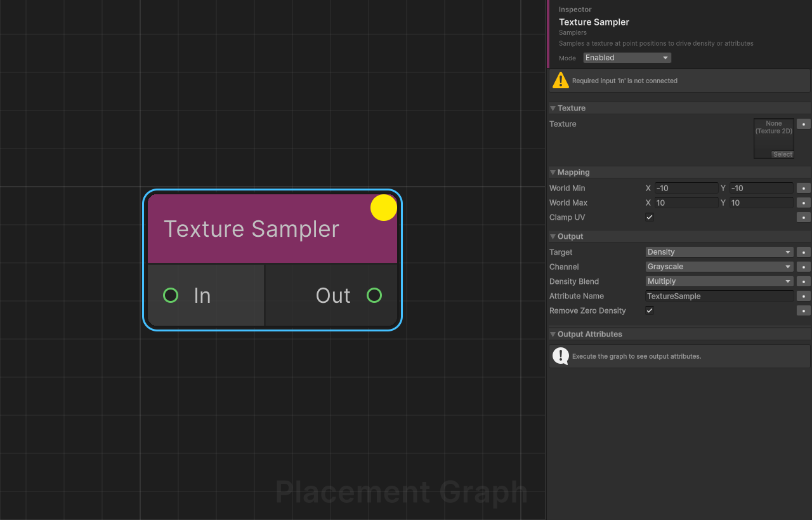Click the yellow status dot on the Texture Sampler node
Screen dimensions: 812x520
(x=384, y=208)
